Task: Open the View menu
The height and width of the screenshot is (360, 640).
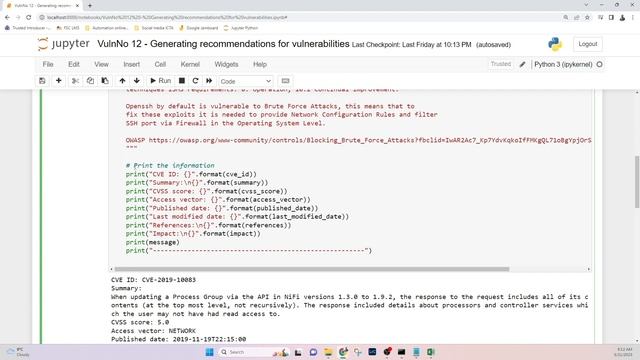Action: [x=101, y=64]
